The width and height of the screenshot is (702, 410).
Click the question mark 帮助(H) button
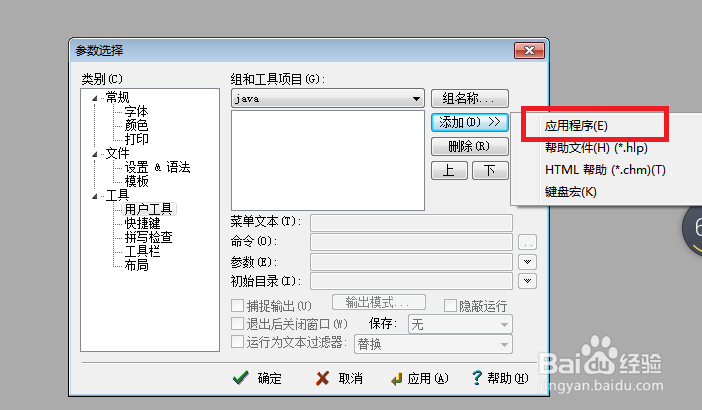pyautogui.click(x=500, y=378)
